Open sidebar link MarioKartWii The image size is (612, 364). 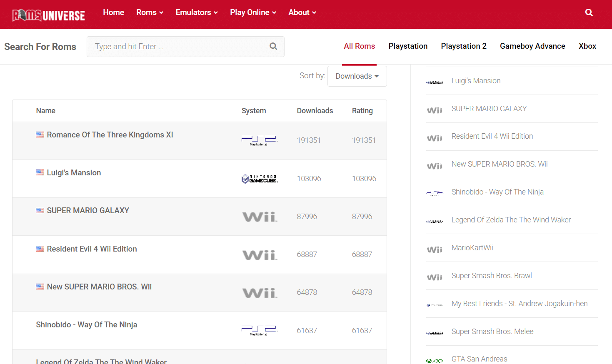pyautogui.click(x=472, y=248)
